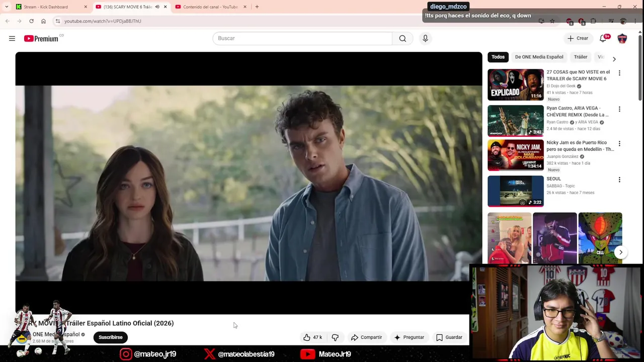Screen dimensions: 644x362
Task: Close the Stream - Kick Dashboard tab
Action: click(x=86, y=7)
